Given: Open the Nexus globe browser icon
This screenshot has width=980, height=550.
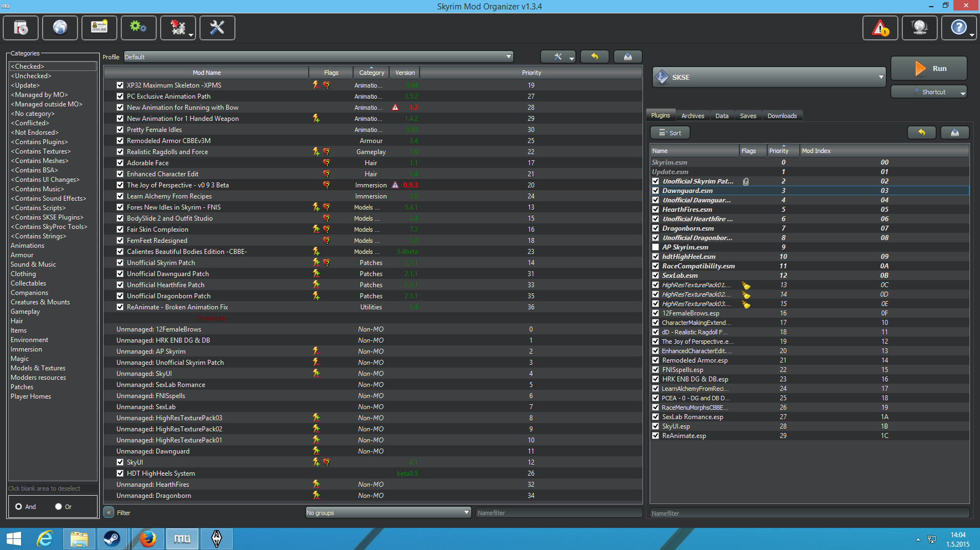Looking at the screenshot, I should click(60, 28).
